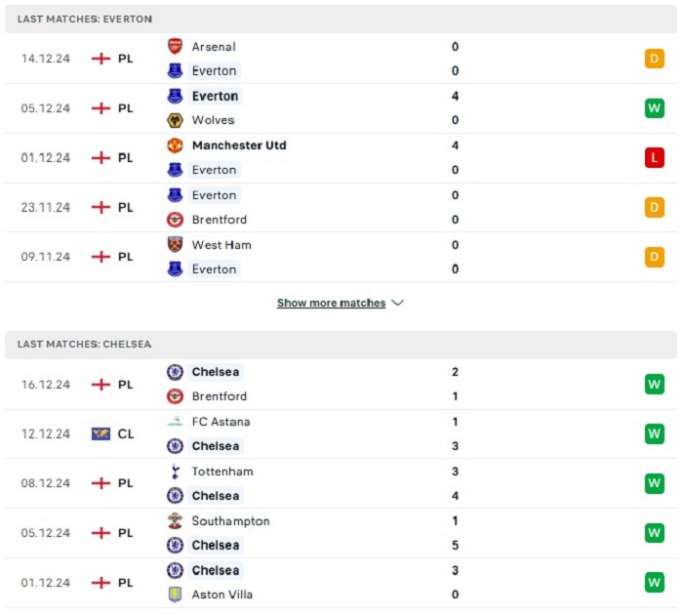Click the Aston Villa crest icon

175,595
